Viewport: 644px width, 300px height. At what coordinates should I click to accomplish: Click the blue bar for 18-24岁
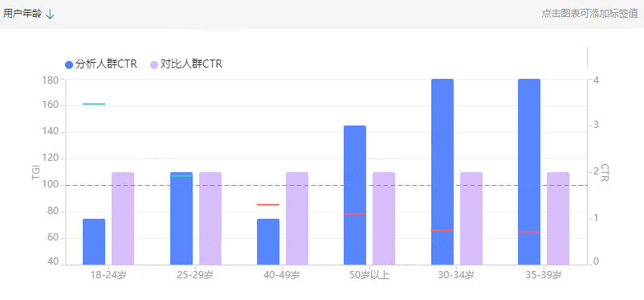[x=94, y=242]
